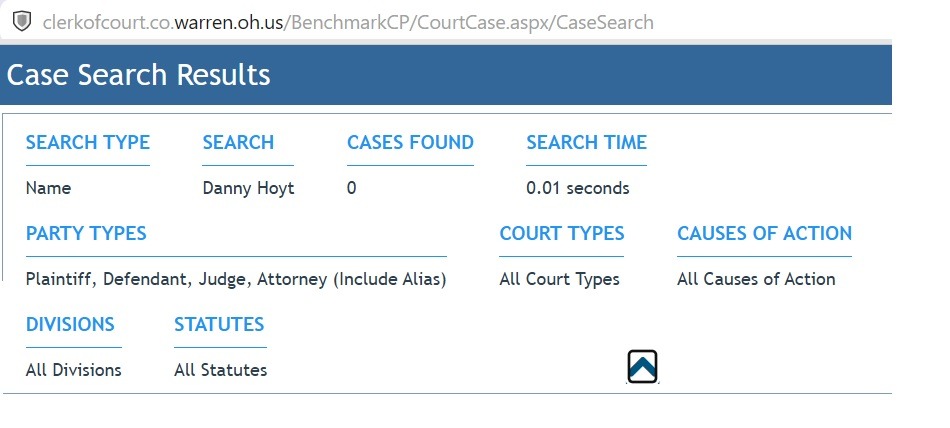Click the shield site-security icon in address bar
The width and height of the screenshot is (950, 428).
pos(22,21)
